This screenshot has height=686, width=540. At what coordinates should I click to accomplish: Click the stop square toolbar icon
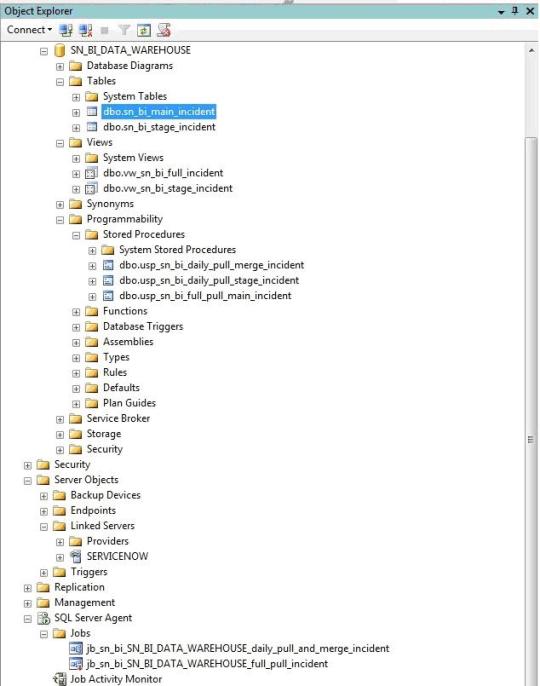pos(105,30)
